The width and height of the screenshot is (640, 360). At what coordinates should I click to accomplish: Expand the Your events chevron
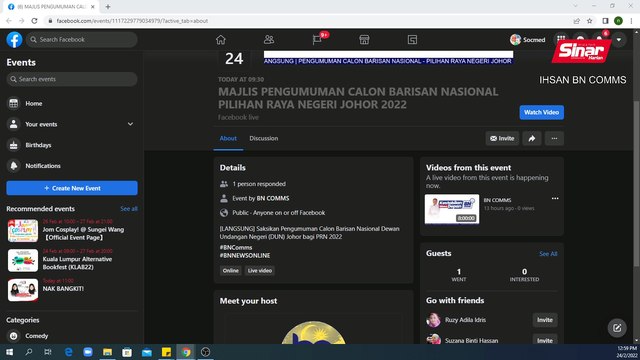pos(130,124)
